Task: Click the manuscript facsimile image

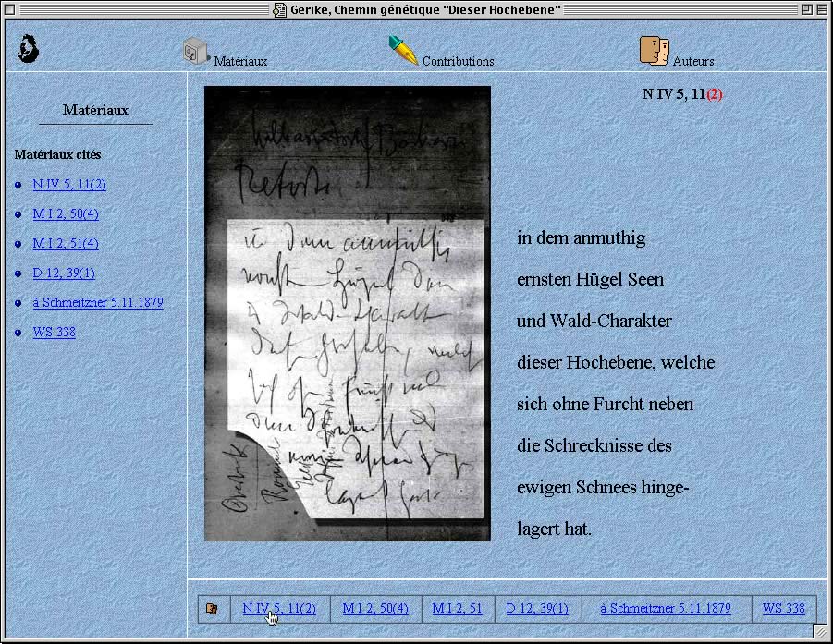Action: pos(348,314)
